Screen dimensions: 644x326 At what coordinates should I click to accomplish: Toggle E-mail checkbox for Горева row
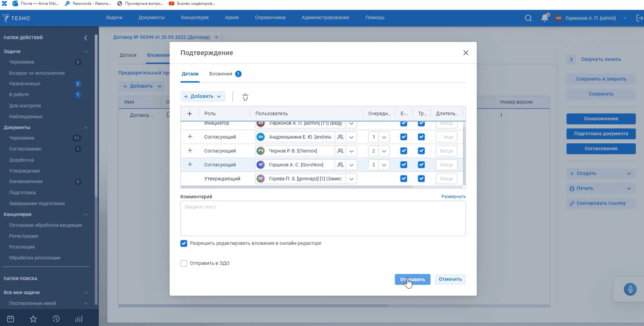tap(404, 179)
